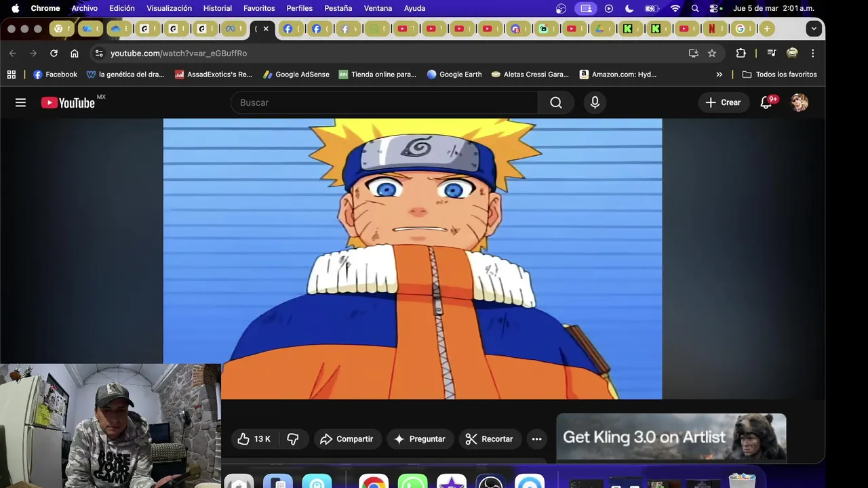Open Chrome's three-dot menu
This screenshot has height=488, width=868.
click(812, 53)
